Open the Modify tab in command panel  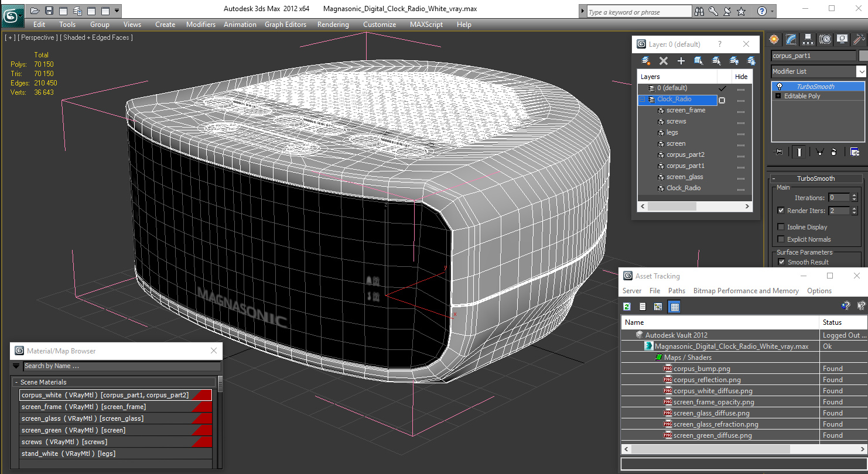click(x=791, y=39)
